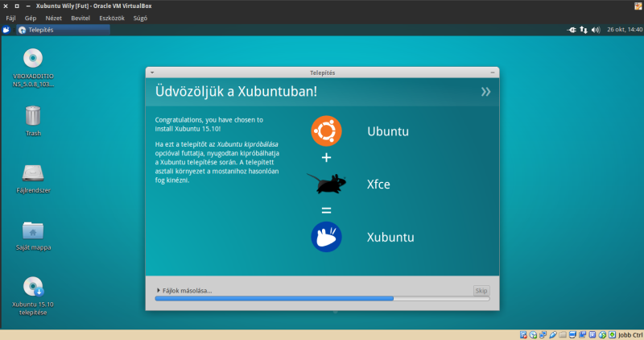The width and height of the screenshot is (644, 340).
Task: Click the mouse integration globe status icon
Action: point(602,334)
